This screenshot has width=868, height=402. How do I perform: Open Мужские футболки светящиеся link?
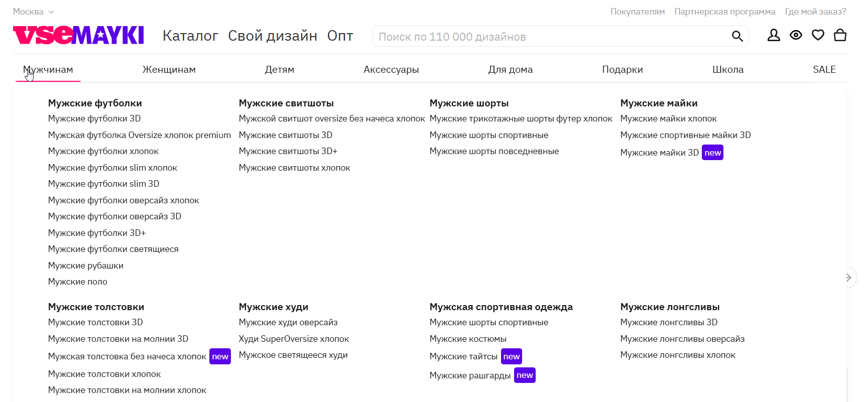coord(113,249)
